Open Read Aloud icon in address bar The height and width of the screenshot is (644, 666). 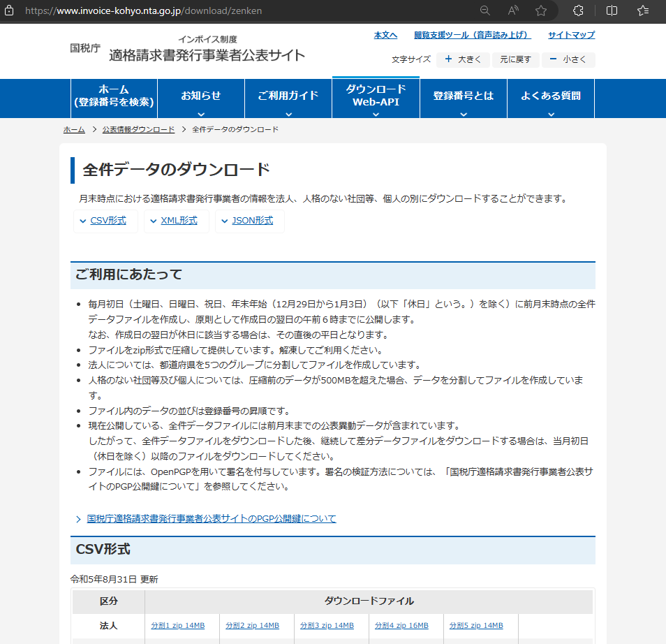(x=513, y=10)
